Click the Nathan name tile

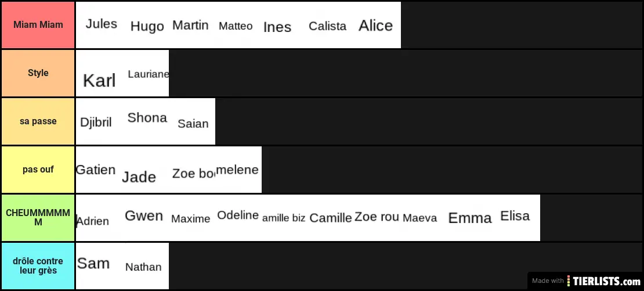click(144, 267)
